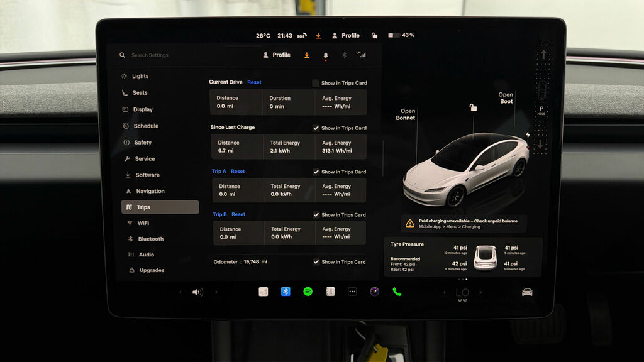Select the Trips menu item
Screen dimensions: 644x362
(160, 207)
